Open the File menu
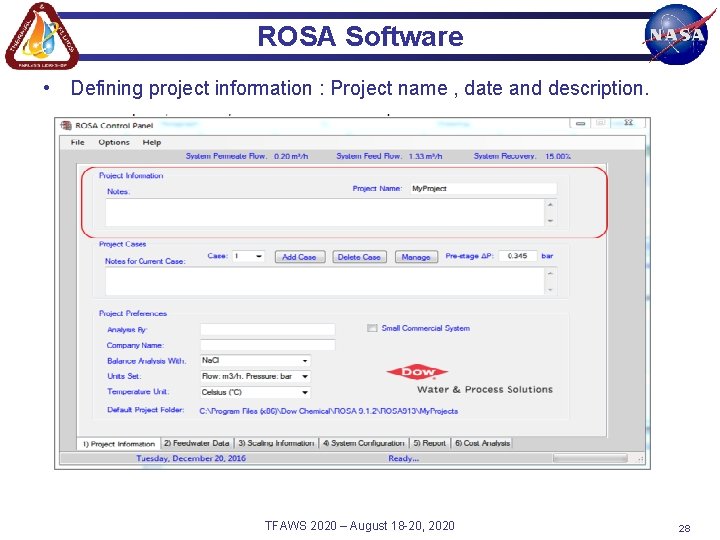The width and height of the screenshot is (720, 540). [78, 142]
